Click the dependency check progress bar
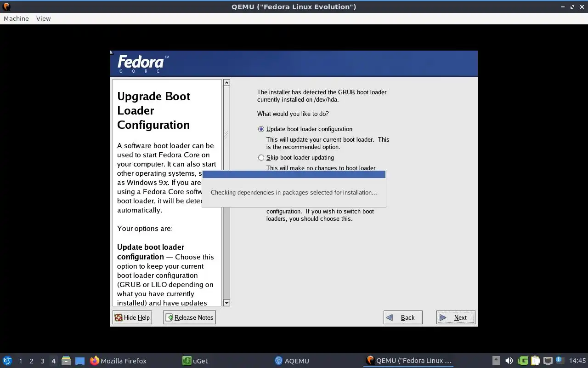Screen dimensions: 588x368 pos(294,174)
